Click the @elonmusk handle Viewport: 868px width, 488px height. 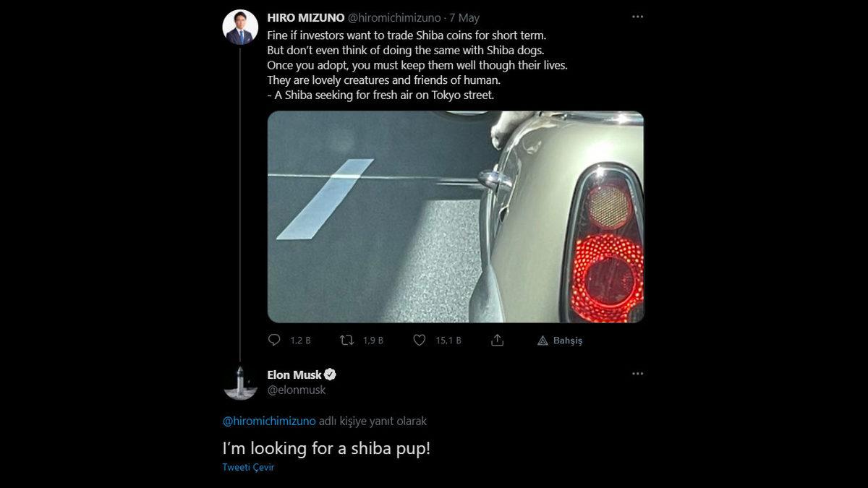click(x=297, y=390)
